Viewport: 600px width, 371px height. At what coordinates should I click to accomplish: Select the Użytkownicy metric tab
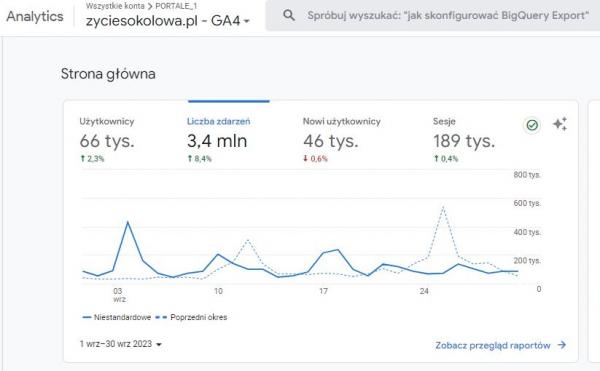tap(107, 139)
